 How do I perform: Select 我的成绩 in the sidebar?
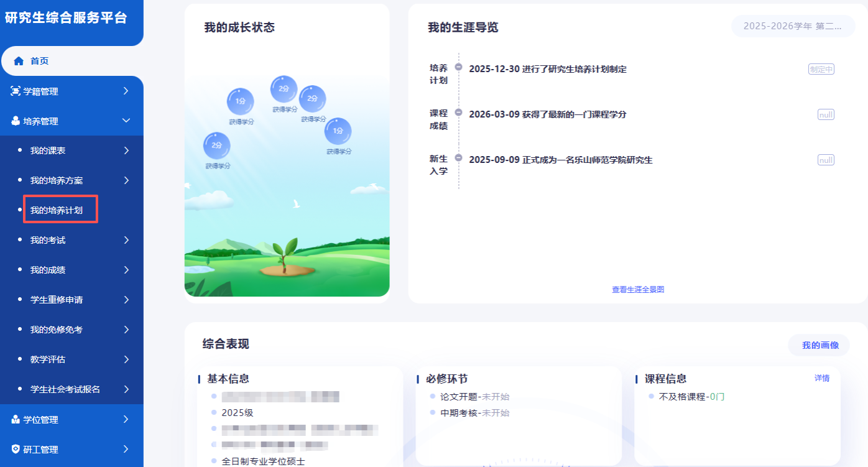click(x=48, y=270)
